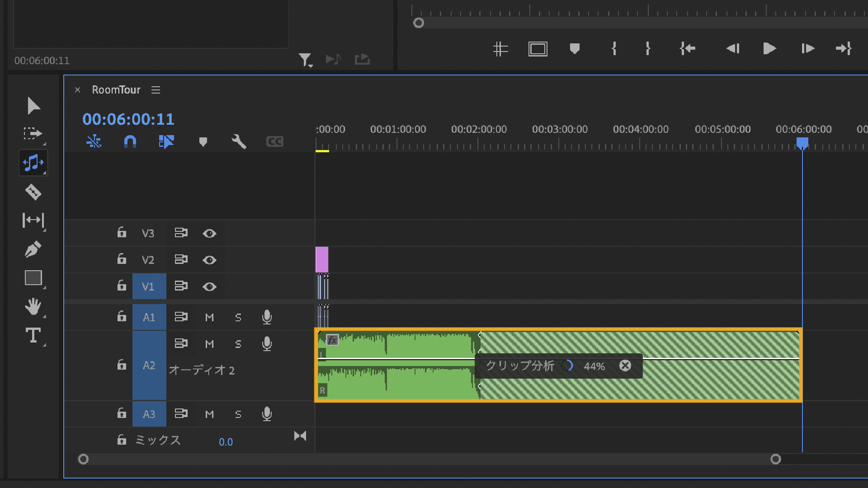Click the pink clip on V2

click(x=321, y=259)
